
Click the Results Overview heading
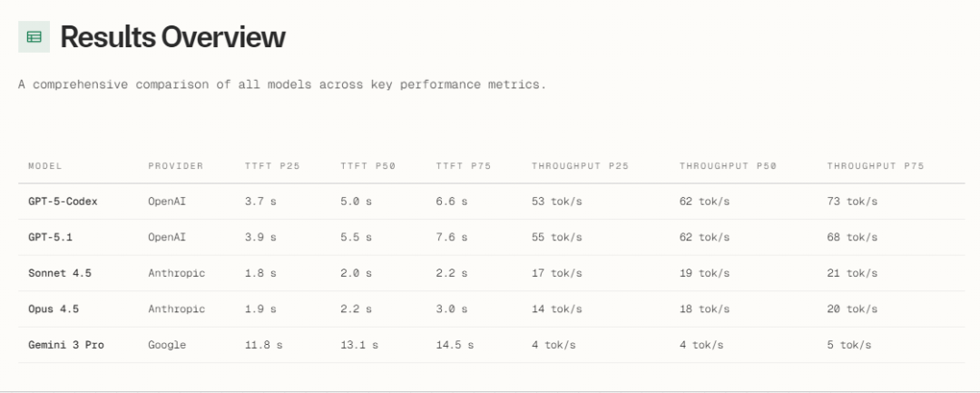tap(172, 37)
